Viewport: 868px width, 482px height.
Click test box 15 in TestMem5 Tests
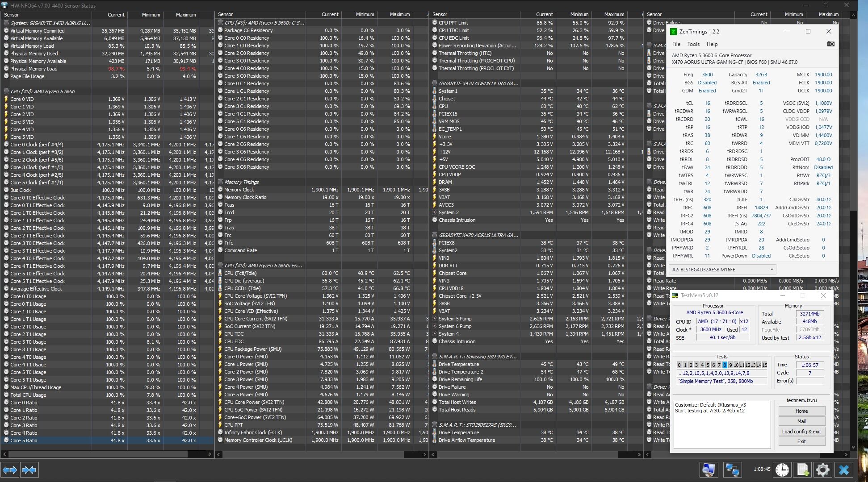pos(764,365)
